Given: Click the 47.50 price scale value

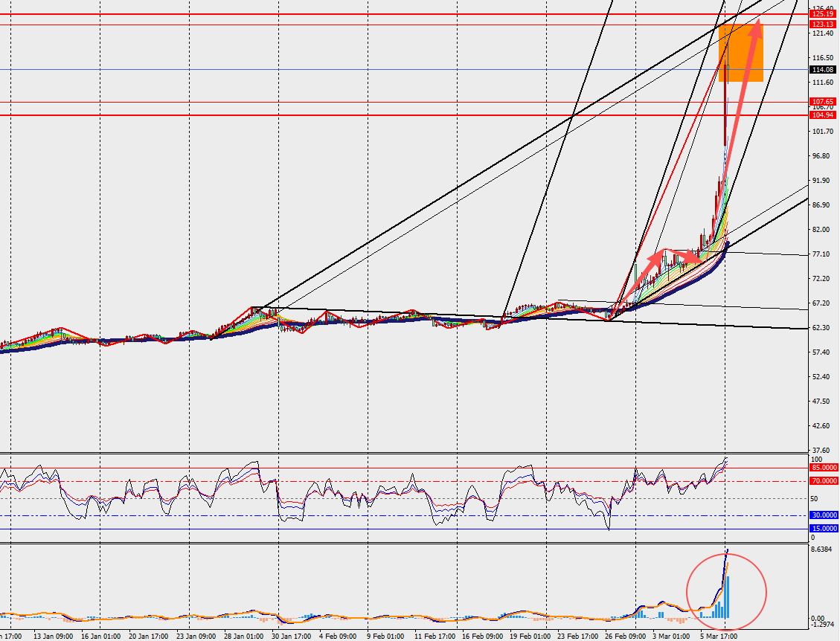Looking at the screenshot, I should point(821,401).
